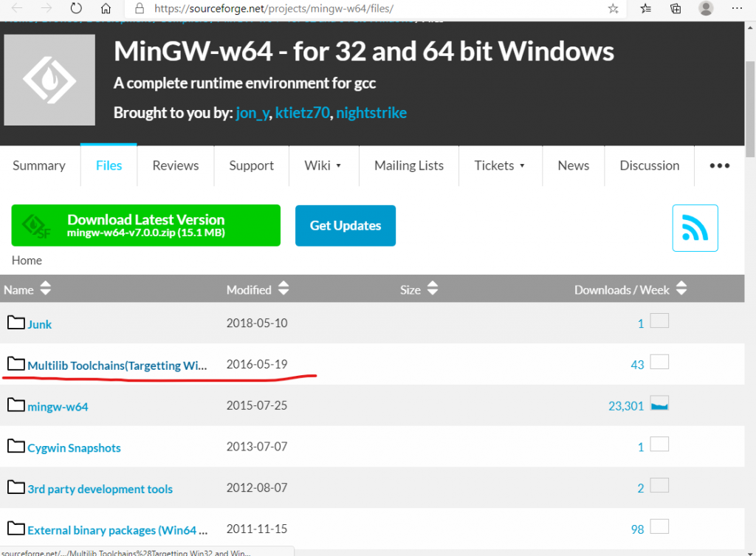Click Download Latest Version button
Screen dimensions: 756x556
coord(145,225)
